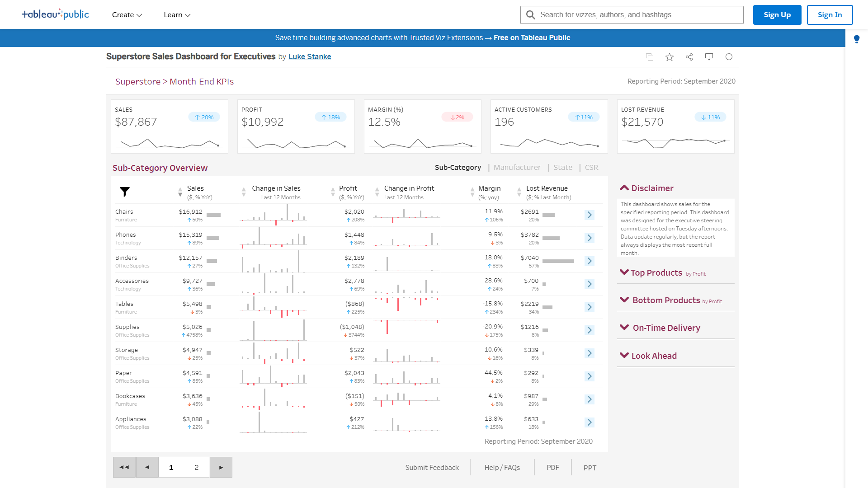Select the search magnifier icon
This screenshot has height=488, width=868.
point(530,14)
